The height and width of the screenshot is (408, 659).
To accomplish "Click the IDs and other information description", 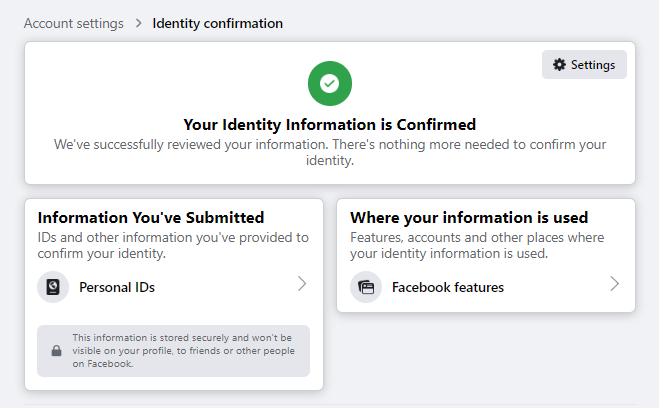I will click(173, 245).
